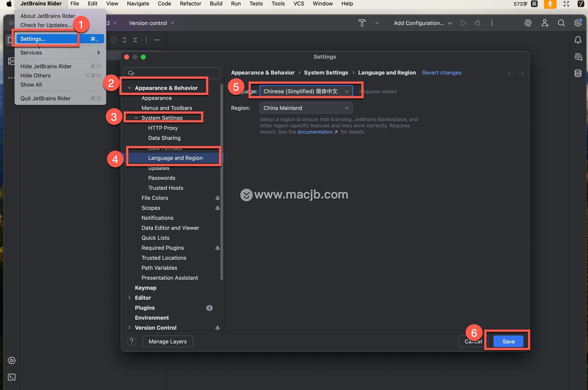Select Notifications settings page

tap(157, 218)
